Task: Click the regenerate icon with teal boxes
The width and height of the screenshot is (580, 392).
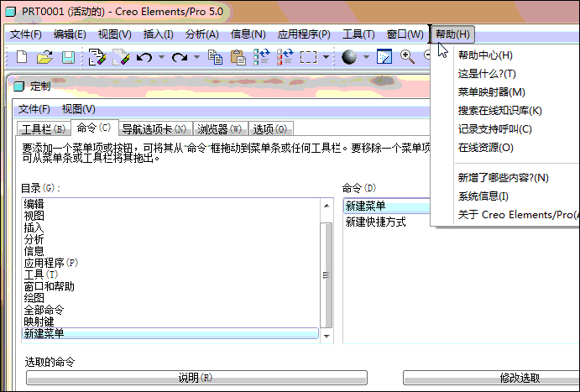Action: (262, 57)
